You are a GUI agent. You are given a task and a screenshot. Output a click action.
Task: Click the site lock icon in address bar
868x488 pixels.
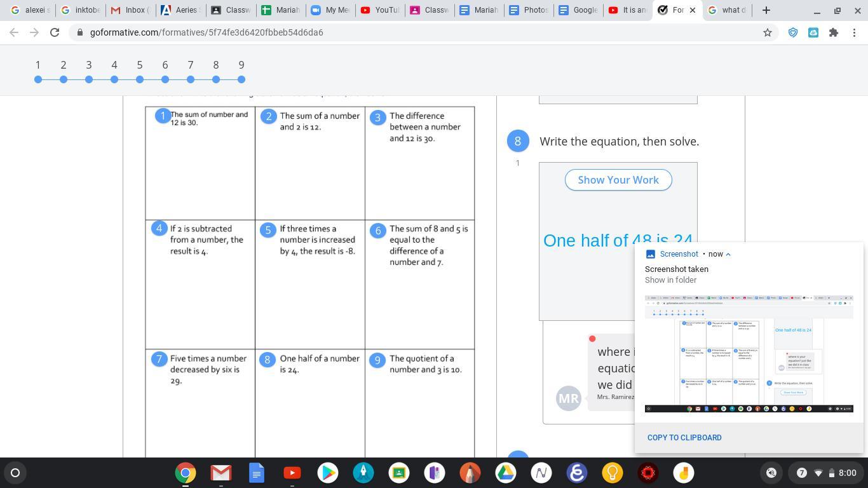[79, 32]
